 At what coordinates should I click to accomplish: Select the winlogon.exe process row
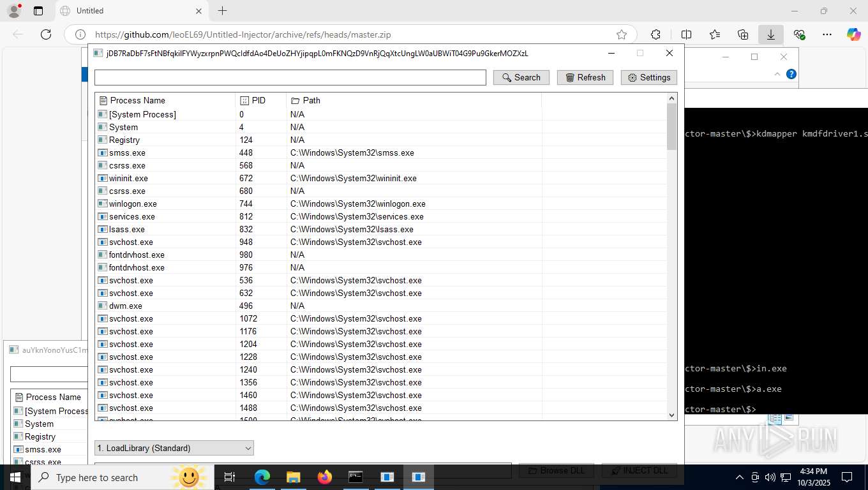click(x=380, y=204)
